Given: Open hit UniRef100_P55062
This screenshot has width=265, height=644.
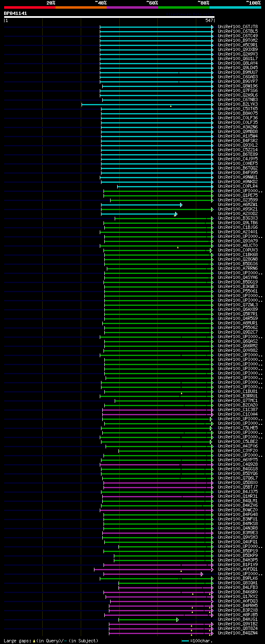Looking at the screenshot, I should point(238,327).
